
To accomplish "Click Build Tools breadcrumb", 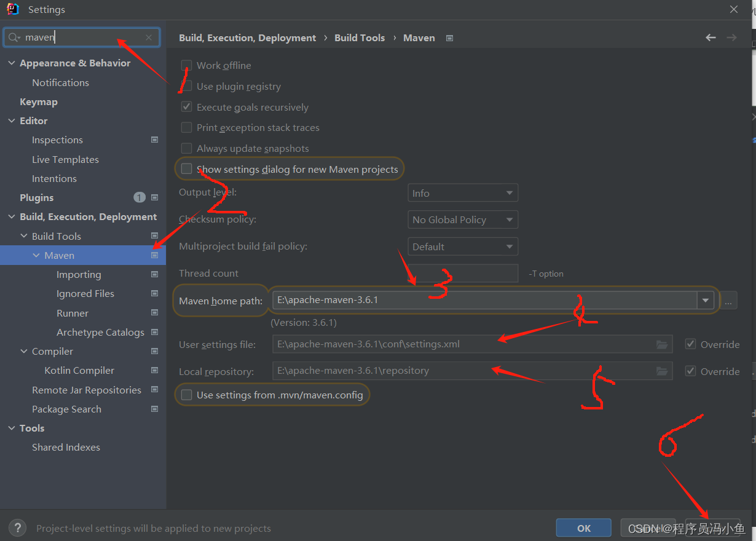I will click(360, 38).
